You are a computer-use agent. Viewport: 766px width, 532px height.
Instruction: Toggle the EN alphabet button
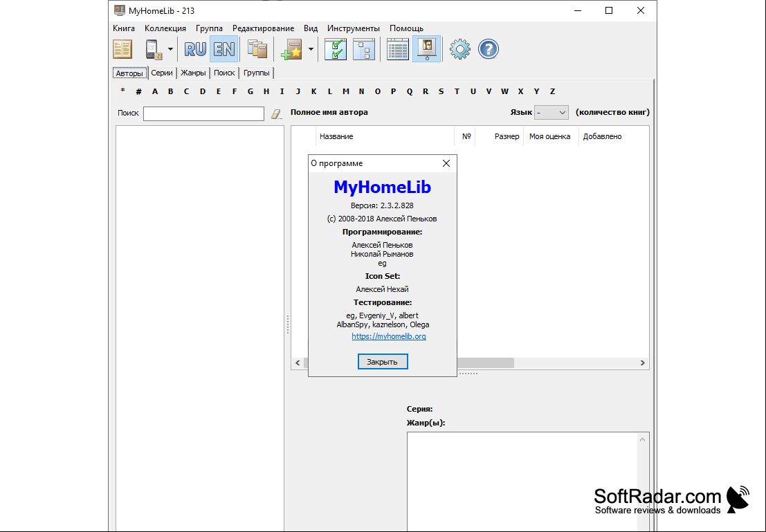tap(224, 49)
